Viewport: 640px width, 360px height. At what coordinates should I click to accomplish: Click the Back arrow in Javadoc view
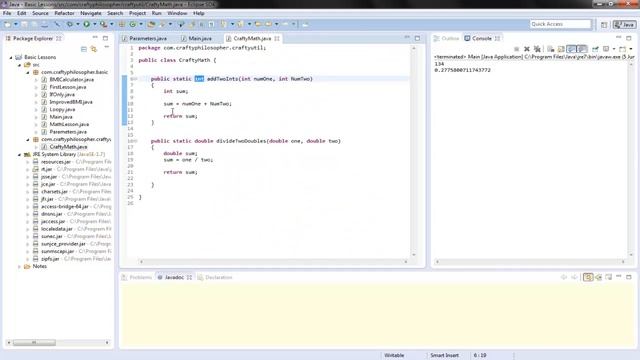564,277
